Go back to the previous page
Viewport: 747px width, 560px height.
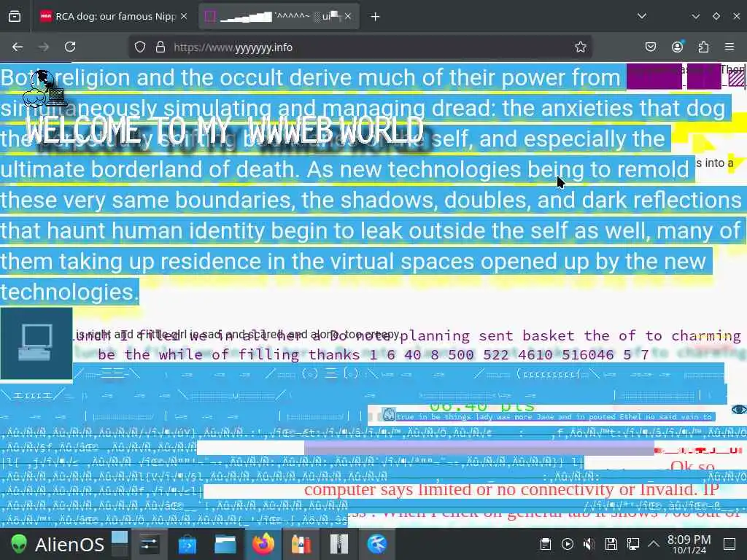coord(18,47)
